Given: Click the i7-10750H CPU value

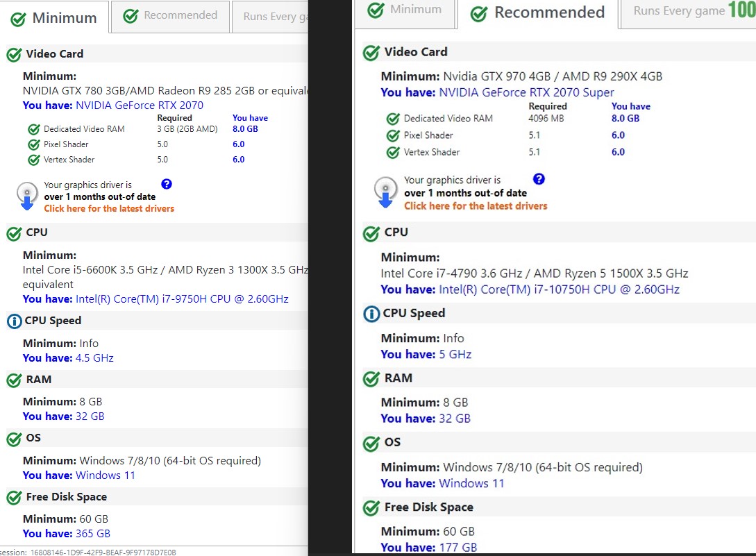Looking at the screenshot, I should coord(559,289).
